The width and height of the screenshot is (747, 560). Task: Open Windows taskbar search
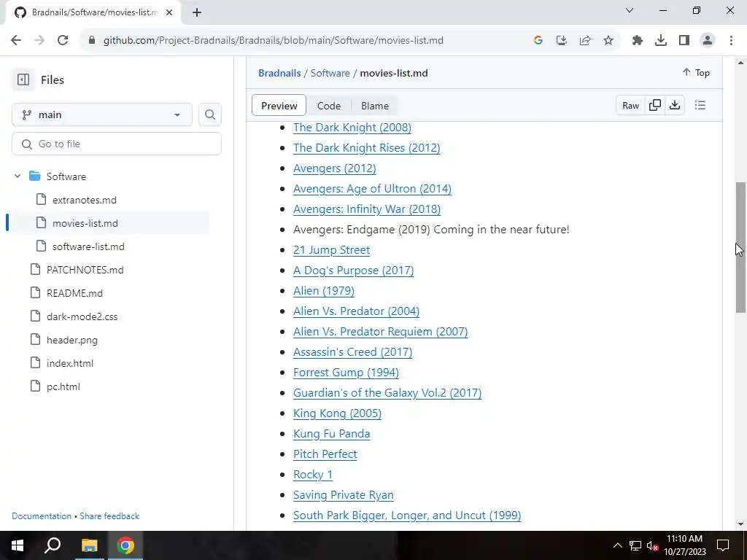(x=53, y=545)
